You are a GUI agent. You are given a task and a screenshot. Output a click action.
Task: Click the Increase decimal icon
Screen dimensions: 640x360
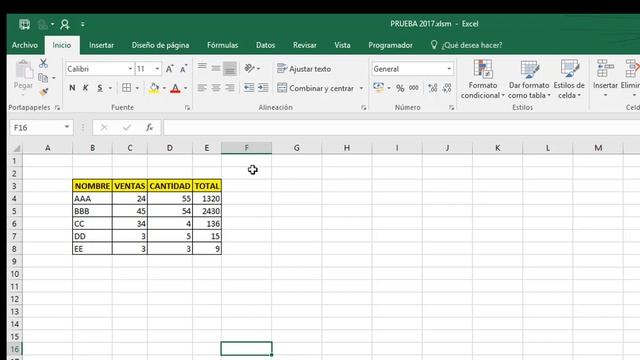(x=433, y=88)
